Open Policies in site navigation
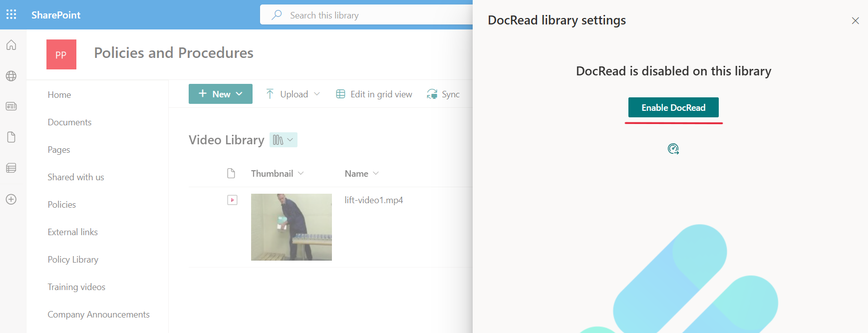Screen dimensions: 868x333 click(62, 205)
